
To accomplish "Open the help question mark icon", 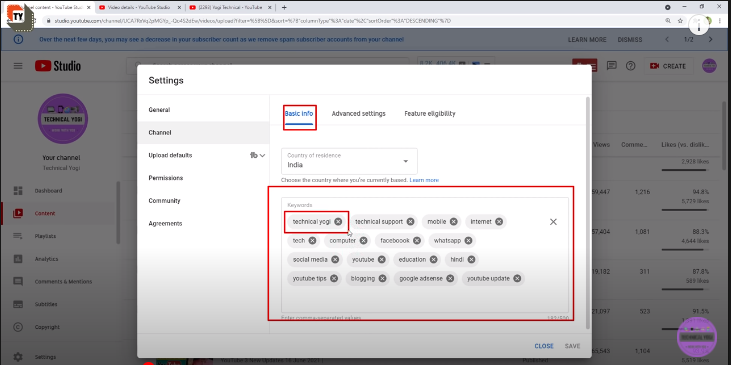I will [x=630, y=66].
